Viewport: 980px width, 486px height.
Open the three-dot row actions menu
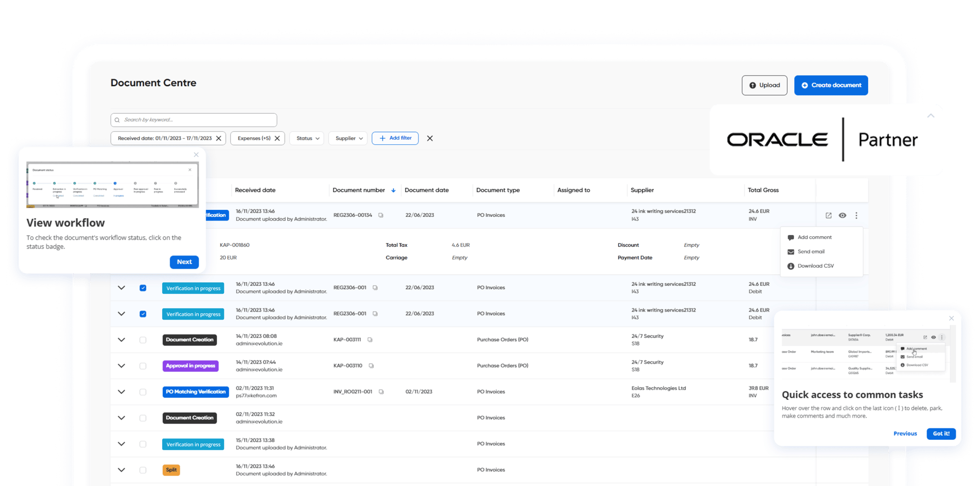pos(856,215)
